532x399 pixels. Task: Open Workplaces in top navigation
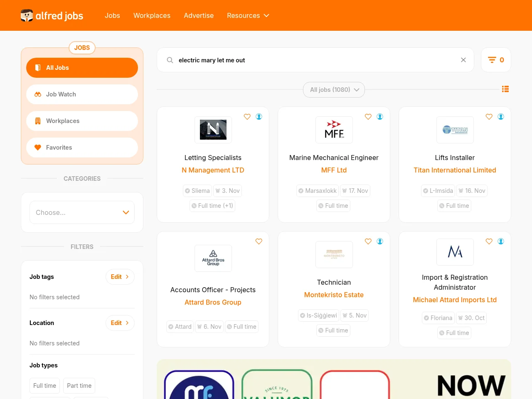coord(152,15)
